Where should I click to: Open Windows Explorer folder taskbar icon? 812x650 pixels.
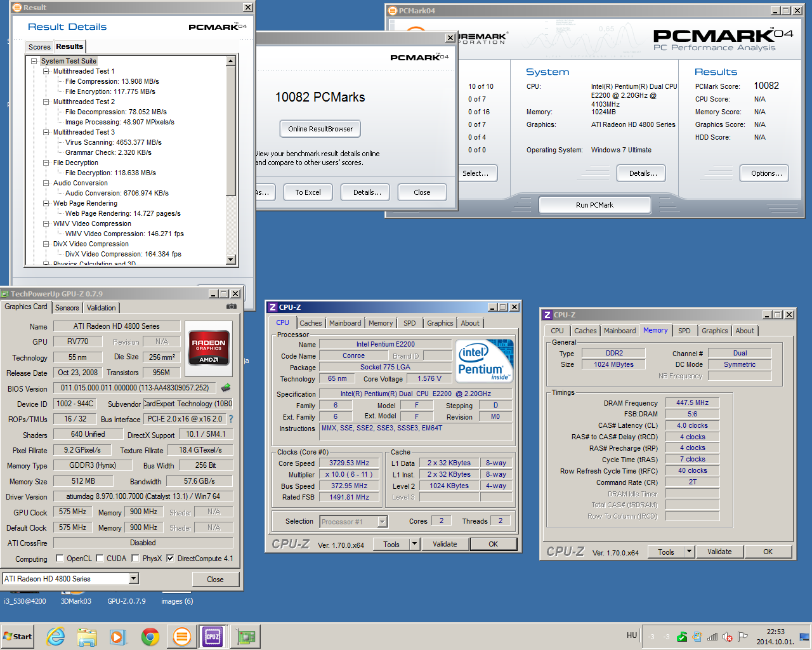pos(87,637)
